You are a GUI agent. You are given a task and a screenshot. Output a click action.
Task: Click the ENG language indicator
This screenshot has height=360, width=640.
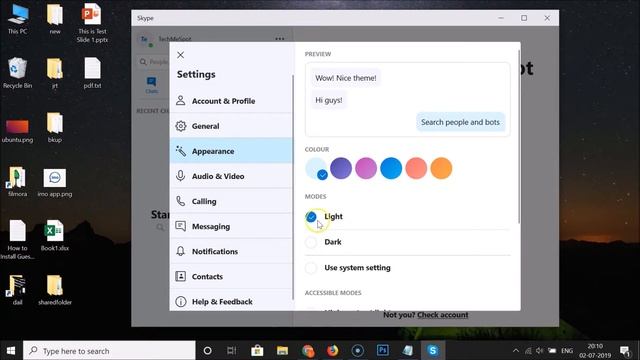(567, 351)
